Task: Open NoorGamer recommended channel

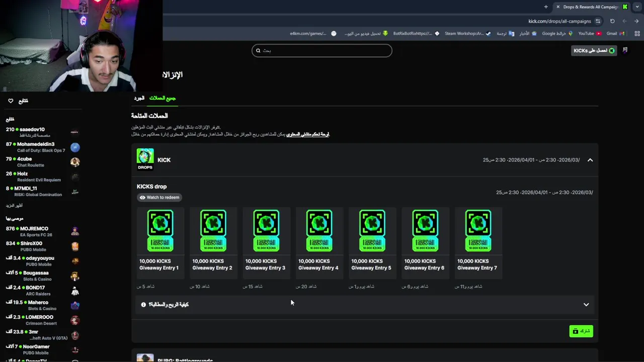Action: point(43,349)
